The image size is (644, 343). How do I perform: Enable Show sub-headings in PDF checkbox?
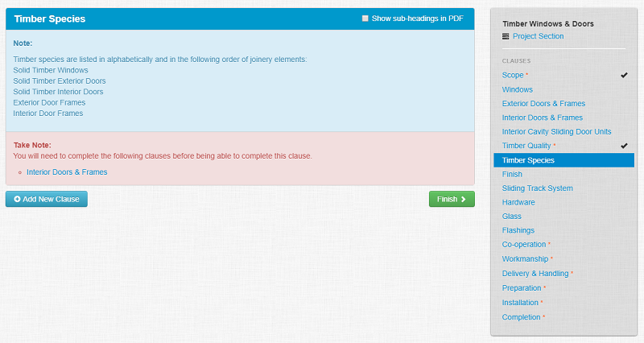point(365,19)
